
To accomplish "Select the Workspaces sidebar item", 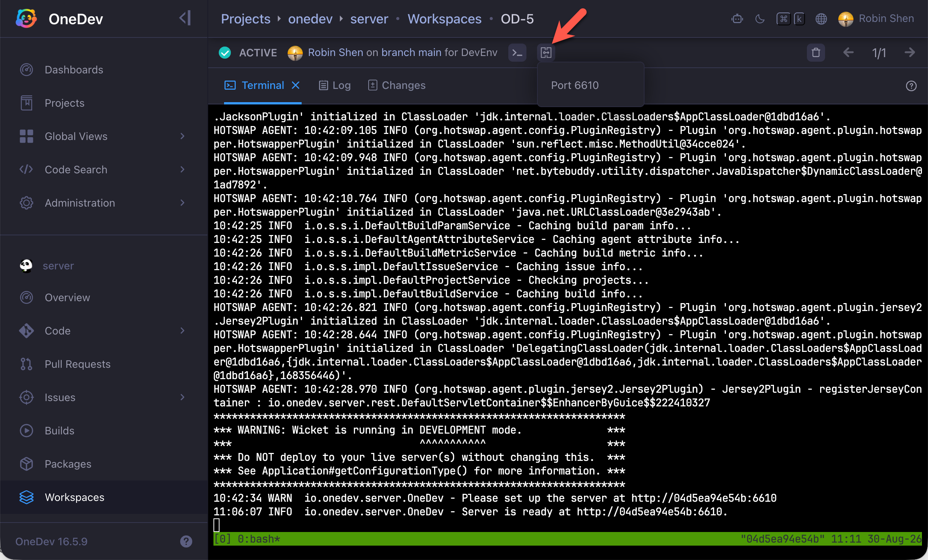I will click(x=104, y=497).
